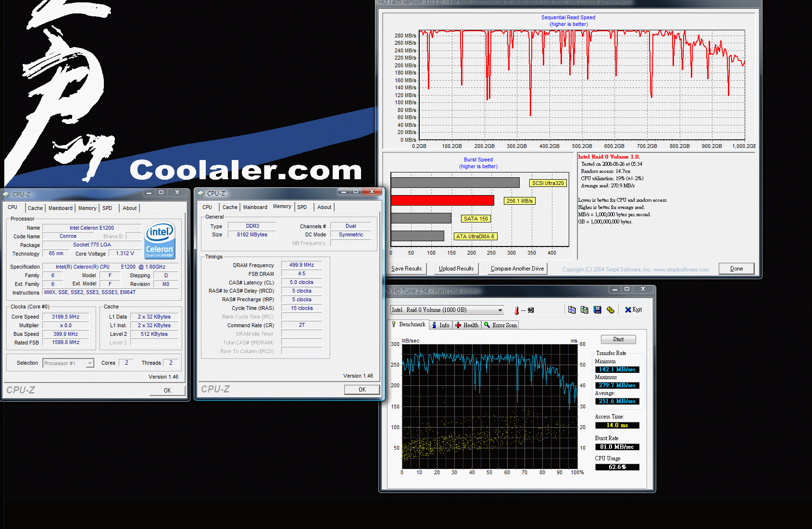Open the Error Scan tab
This screenshot has height=529, width=812.
click(500, 325)
